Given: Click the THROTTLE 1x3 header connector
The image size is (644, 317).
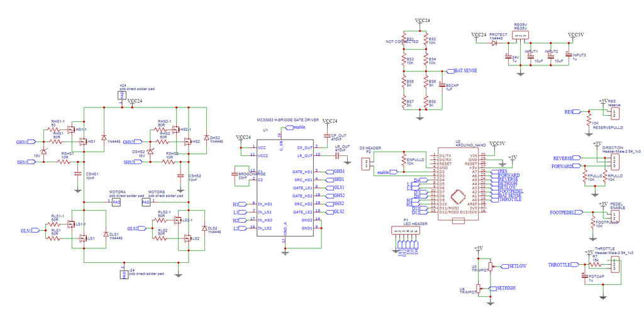Looking at the screenshot, I should click(x=614, y=264).
